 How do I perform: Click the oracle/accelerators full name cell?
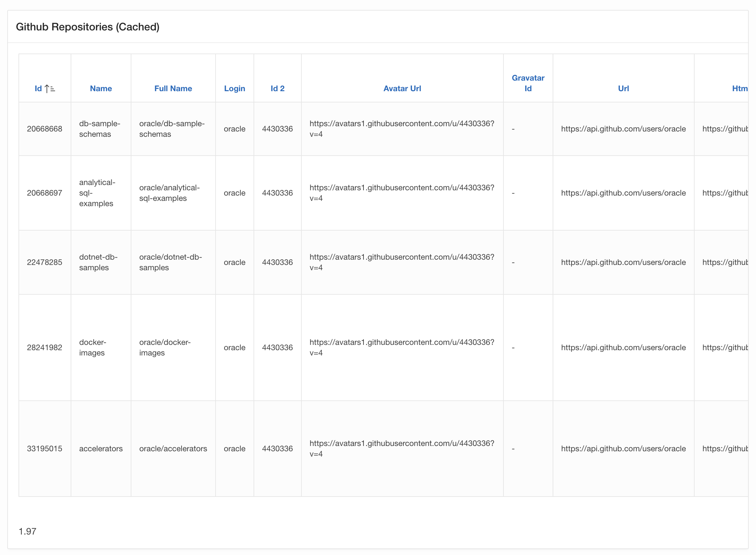click(173, 448)
